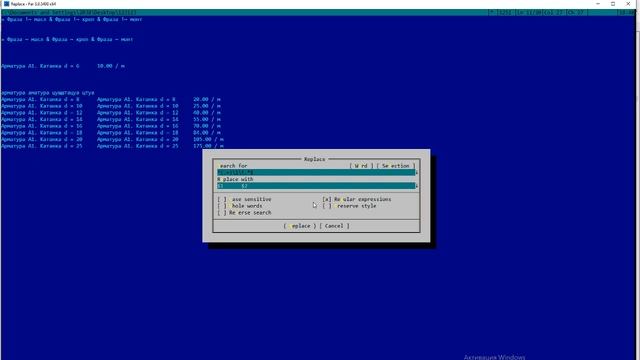
Task: Click into the Replace with input field
Action: 316,186
